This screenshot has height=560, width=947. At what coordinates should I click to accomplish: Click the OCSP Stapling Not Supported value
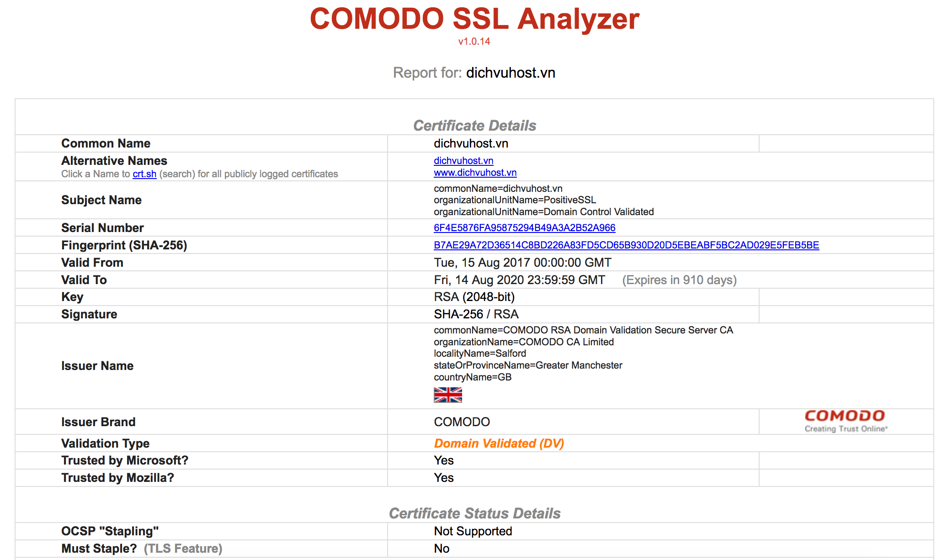[x=473, y=531]
